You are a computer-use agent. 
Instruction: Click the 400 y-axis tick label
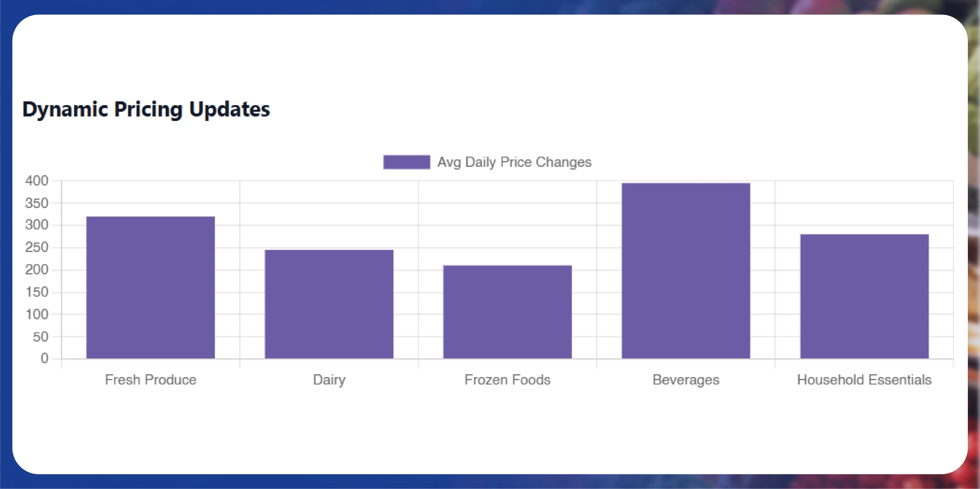coord(37,181)
